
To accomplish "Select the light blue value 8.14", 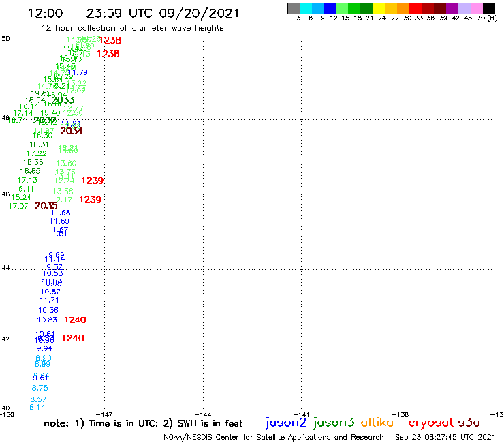I will tap(37, 407).
